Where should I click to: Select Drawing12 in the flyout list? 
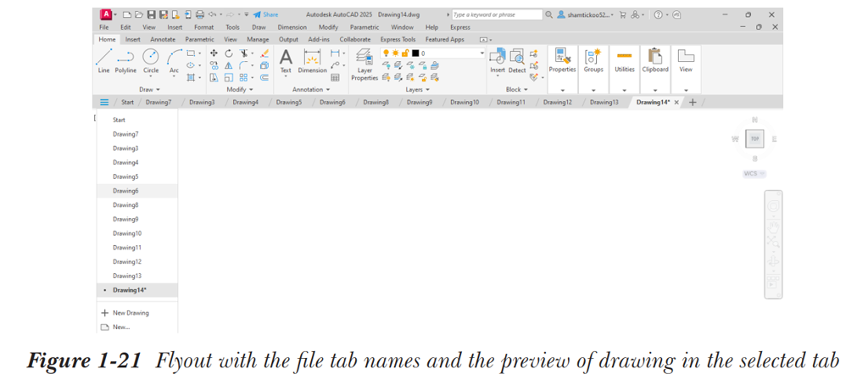point(137,261)
